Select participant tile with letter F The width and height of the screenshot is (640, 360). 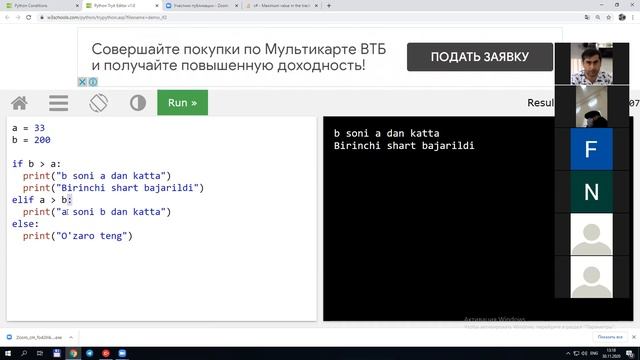coord(591,149)
